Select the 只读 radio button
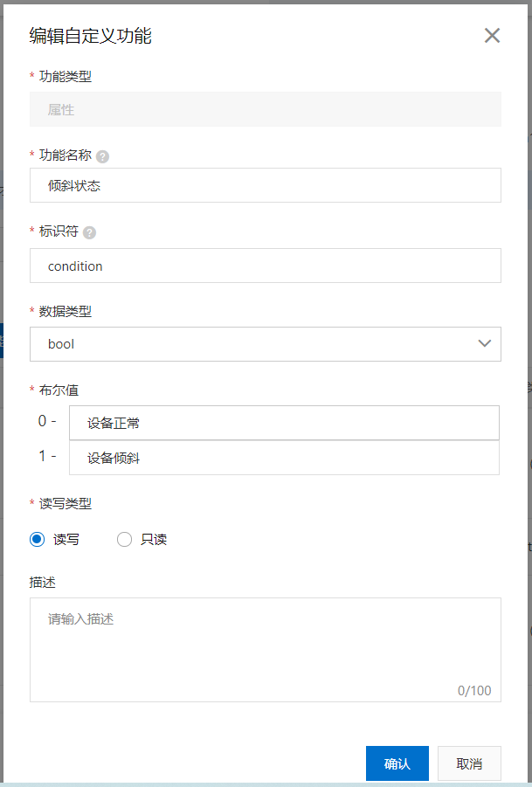Viewport: 532px width, 787px height. 125,540
